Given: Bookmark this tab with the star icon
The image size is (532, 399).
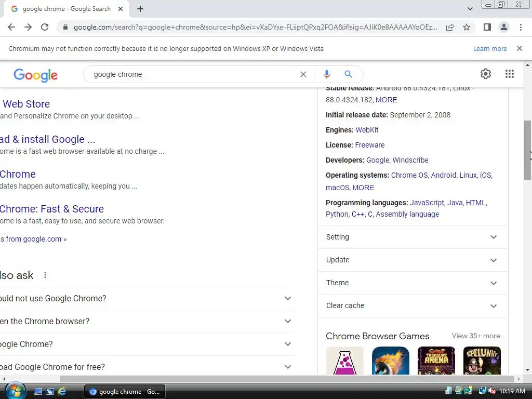Looking at the screenshot, I should tap(467, 27).
